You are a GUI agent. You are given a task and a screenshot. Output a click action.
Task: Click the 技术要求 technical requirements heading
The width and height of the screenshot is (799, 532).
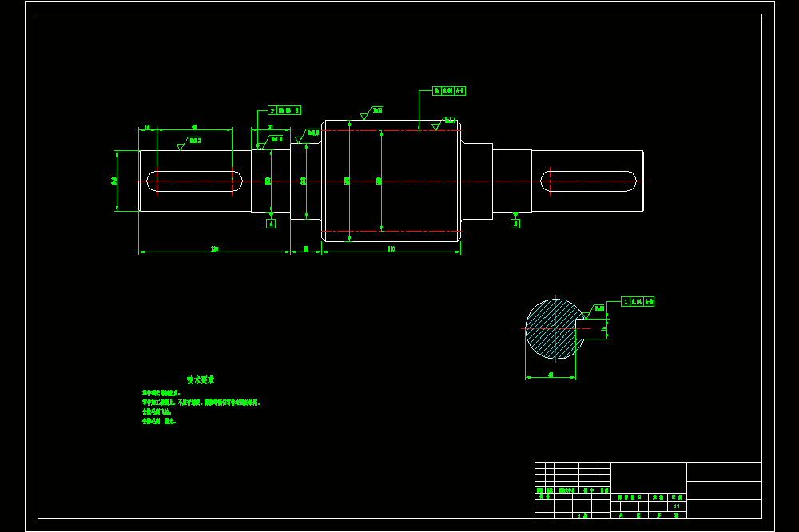[x=201, y=379]
